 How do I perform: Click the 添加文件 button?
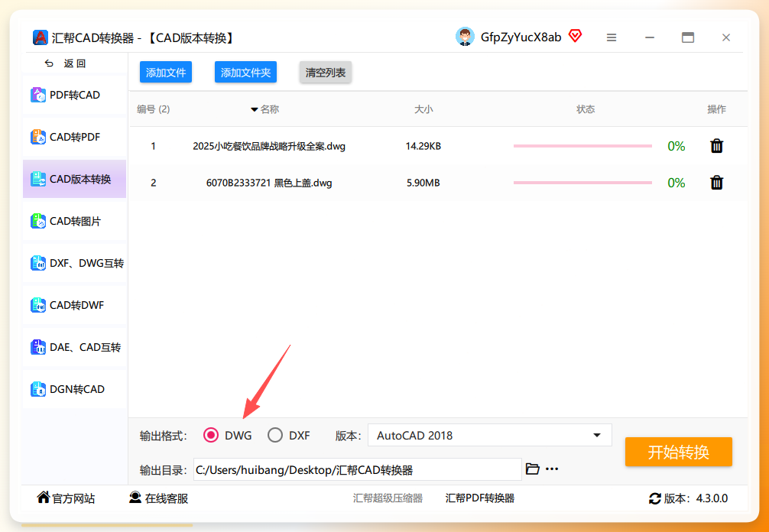point(166,72)
